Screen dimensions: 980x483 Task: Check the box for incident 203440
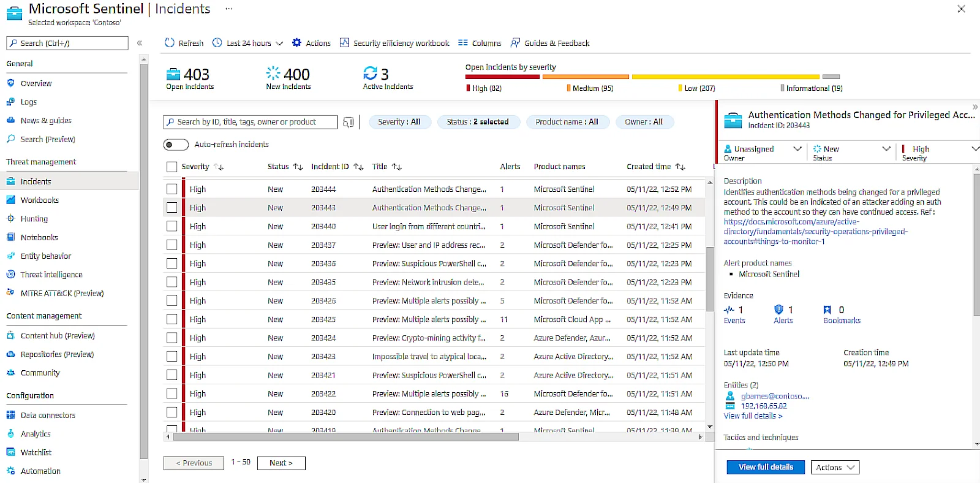coord(171,226)
